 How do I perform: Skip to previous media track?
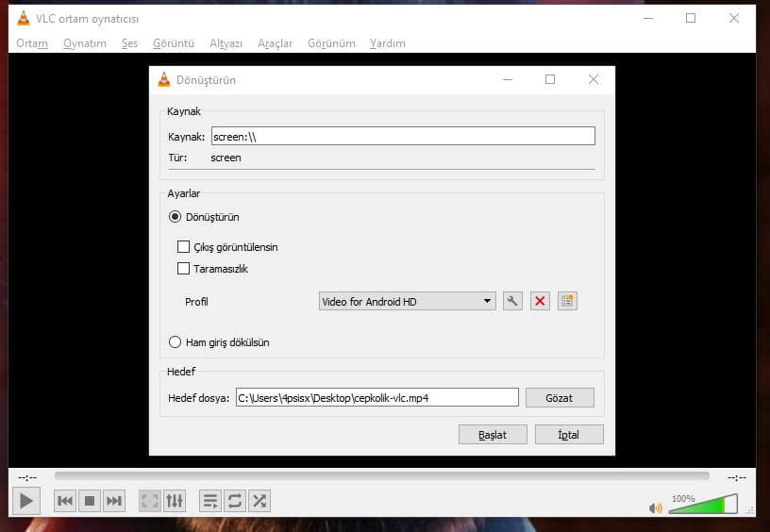pyautogui.click(x=65, y=501)
